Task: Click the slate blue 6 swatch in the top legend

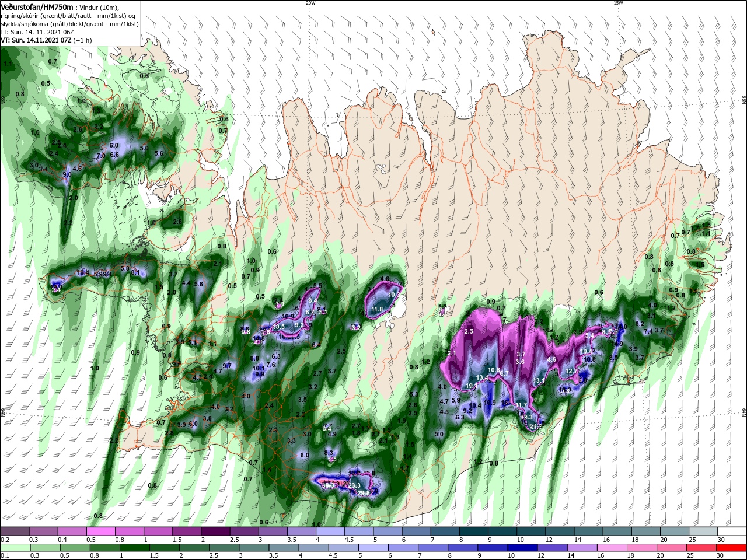Action: tap(417, 531)
